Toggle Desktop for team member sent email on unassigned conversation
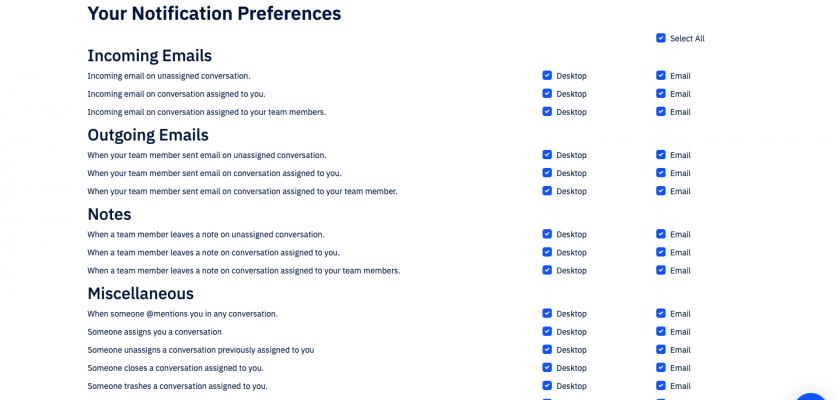This screenshot has width=840, height=400. click(x=547, y=155)
